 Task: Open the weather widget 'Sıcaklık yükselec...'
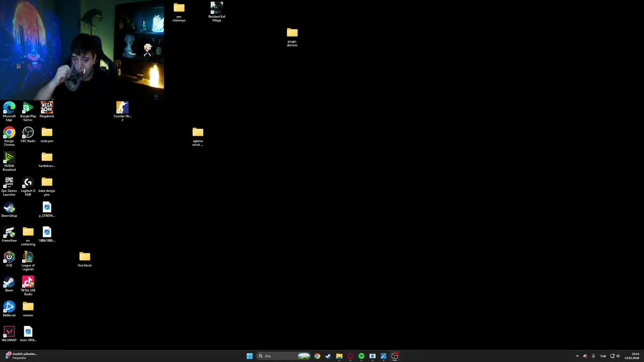(x=21, y=356)
